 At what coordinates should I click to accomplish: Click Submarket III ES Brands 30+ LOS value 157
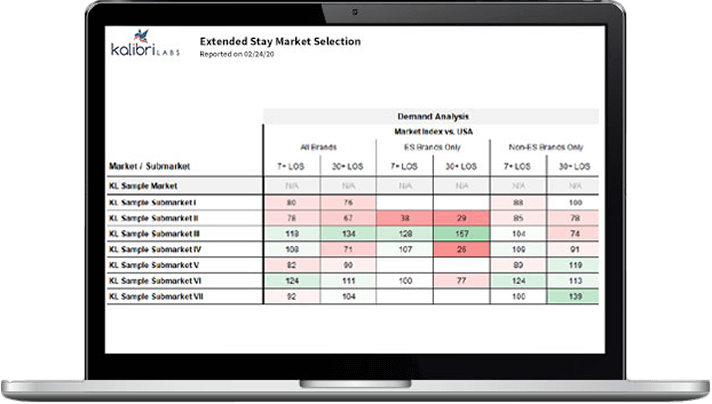(x=462, y=234)
